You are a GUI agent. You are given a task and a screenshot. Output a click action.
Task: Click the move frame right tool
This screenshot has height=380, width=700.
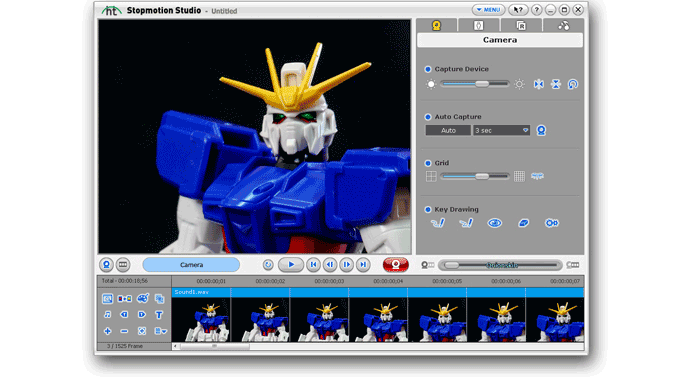[142, 315]
